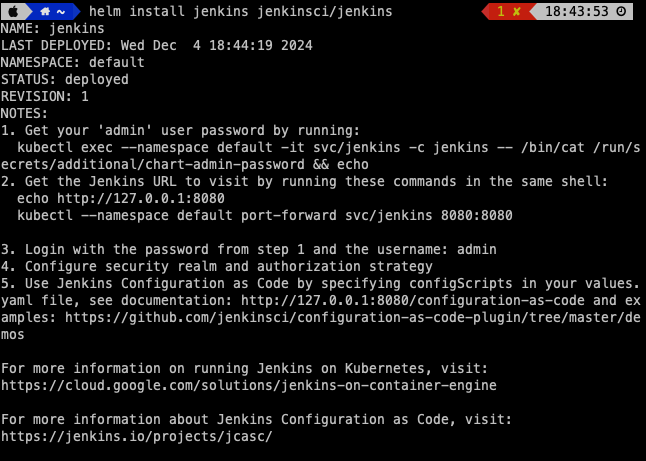
Task: Click the 18:43:53 timestamp
Action: [577, 12]
